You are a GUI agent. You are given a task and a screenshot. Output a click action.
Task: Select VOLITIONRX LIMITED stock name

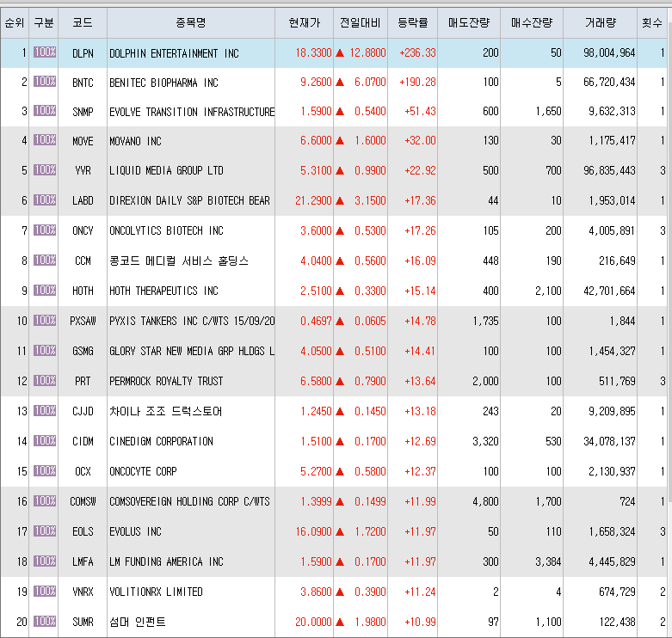click(156, 592)
